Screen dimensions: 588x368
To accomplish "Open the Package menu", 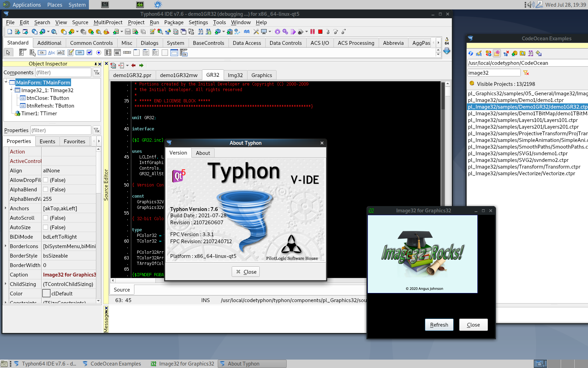I will [174, 22].
